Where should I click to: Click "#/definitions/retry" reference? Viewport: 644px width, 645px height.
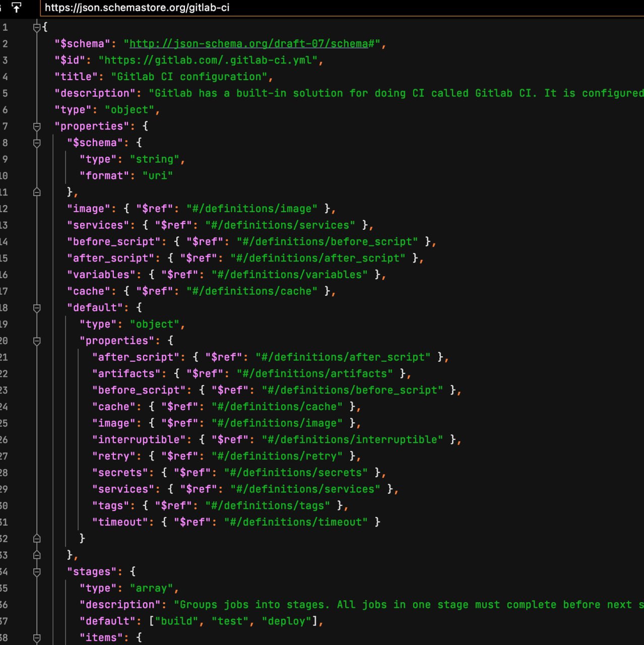pyautogui.click(x=277, y=456)
